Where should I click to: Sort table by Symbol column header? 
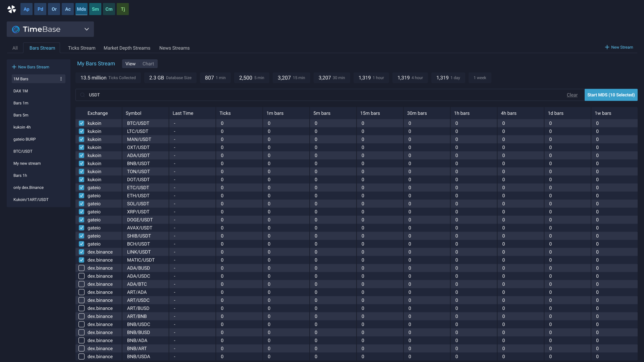click(x=133, y=113)
